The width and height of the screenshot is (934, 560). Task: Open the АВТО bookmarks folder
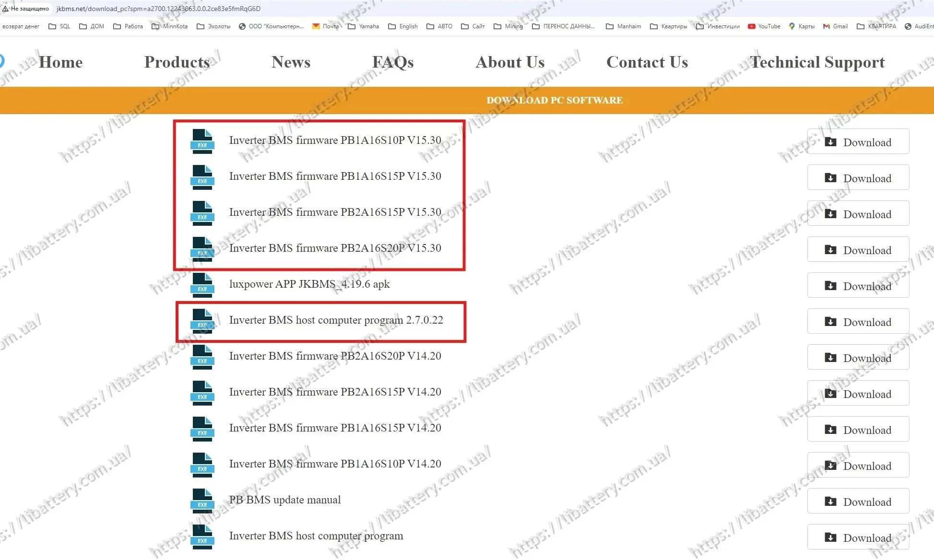coord(440,26)
